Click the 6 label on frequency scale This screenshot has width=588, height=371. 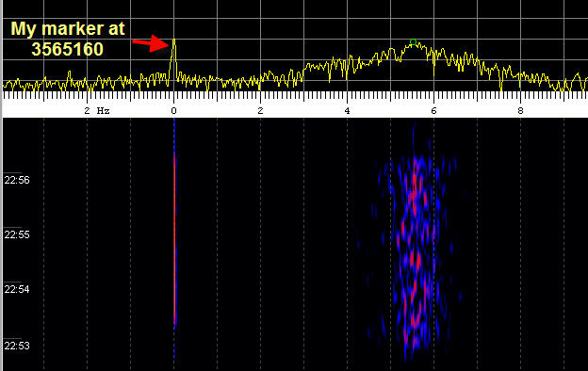coord(433,111)
